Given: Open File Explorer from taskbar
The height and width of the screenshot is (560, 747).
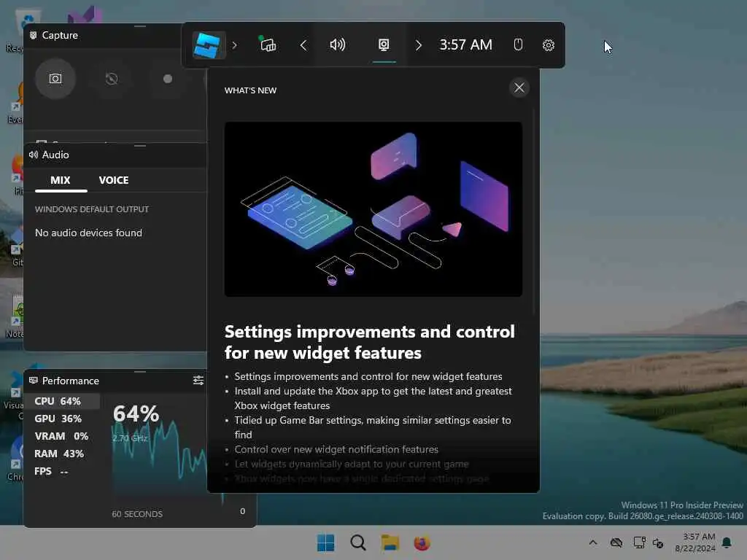Looking at the screenshot, I should (x=390, y=542).
